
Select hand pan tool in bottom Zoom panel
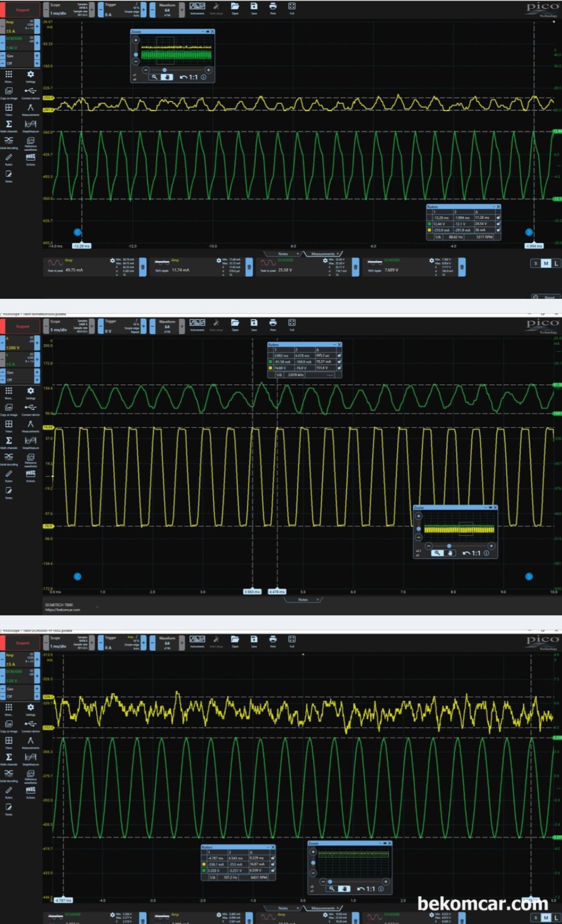pyautogui.click(x=344, y=889)
